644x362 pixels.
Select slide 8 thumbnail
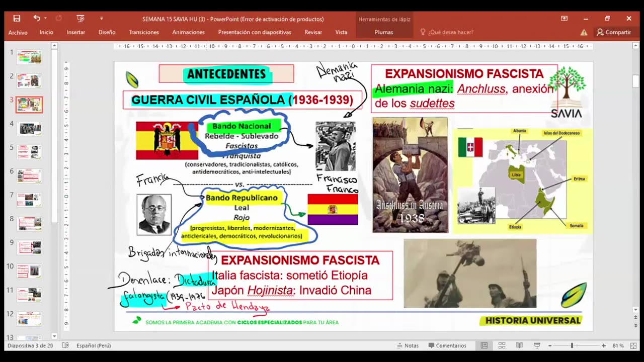click(x=29, y=223)
